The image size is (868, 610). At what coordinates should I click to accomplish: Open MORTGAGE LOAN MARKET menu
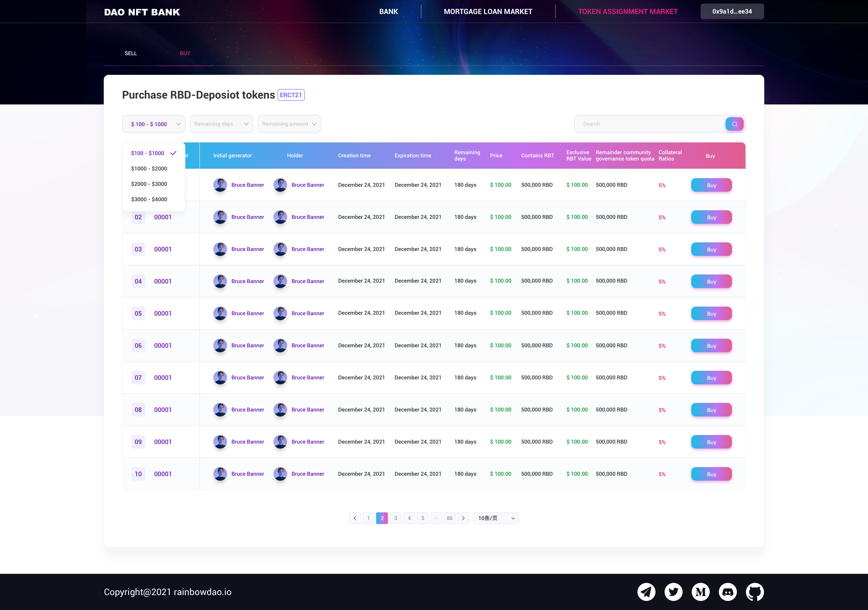(x=488, y=12)
